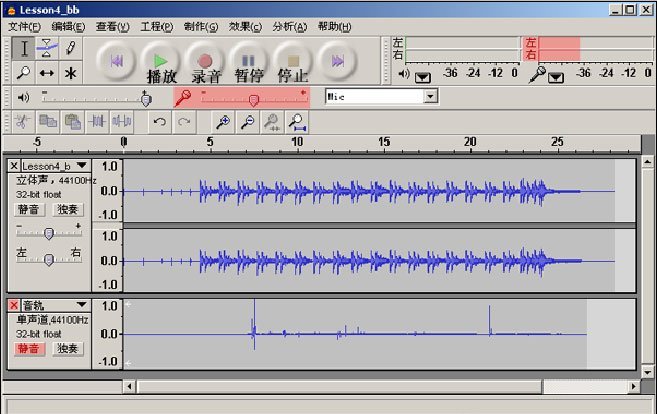Open the Mic input source combo box
Viewport: 657px width, 414px height.
381,96
